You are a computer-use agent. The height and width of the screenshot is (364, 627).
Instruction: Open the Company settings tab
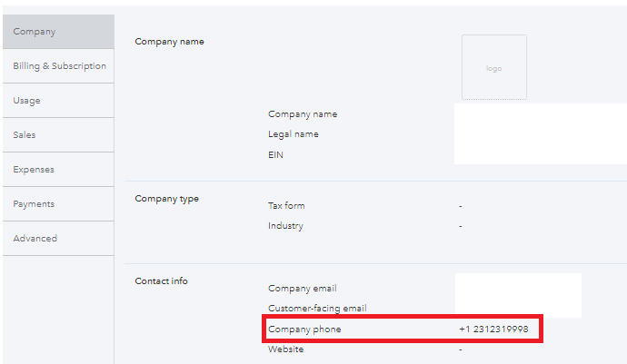35,32
